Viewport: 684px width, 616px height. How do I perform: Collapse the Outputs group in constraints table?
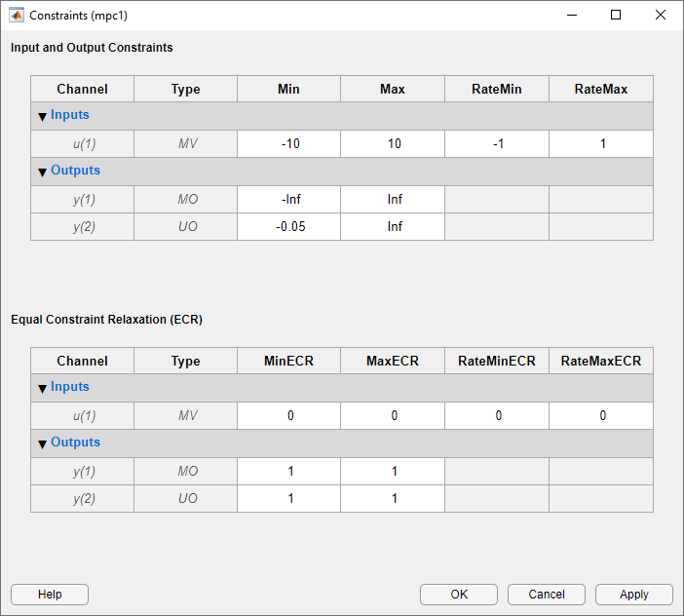coord(43,172)
